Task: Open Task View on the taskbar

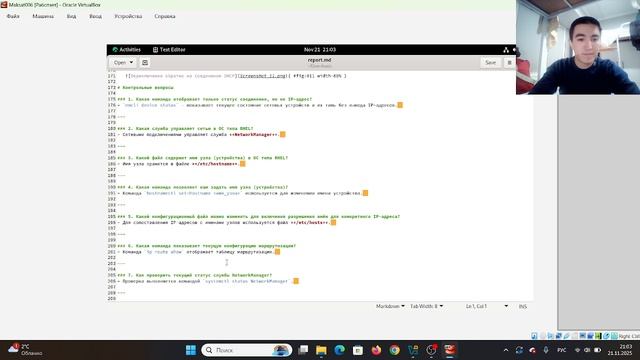Action: (303, 350)
